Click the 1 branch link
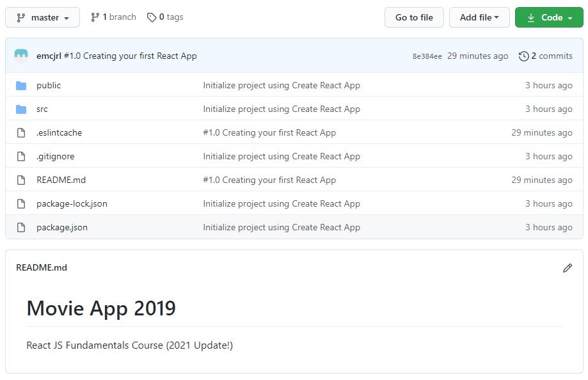The width and height of the screenshot is (588, 380). [113, 17]
